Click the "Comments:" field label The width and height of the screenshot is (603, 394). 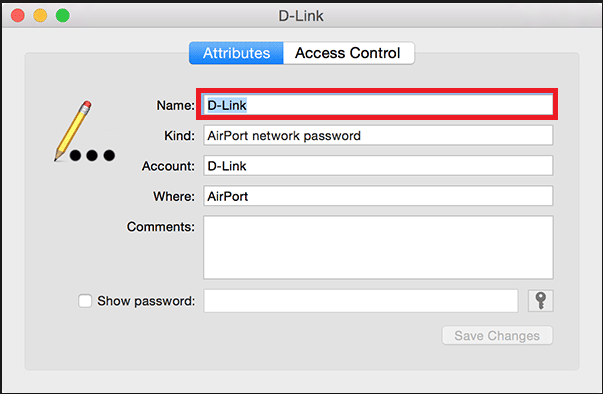pyautogui.click(x=161, y=227)
